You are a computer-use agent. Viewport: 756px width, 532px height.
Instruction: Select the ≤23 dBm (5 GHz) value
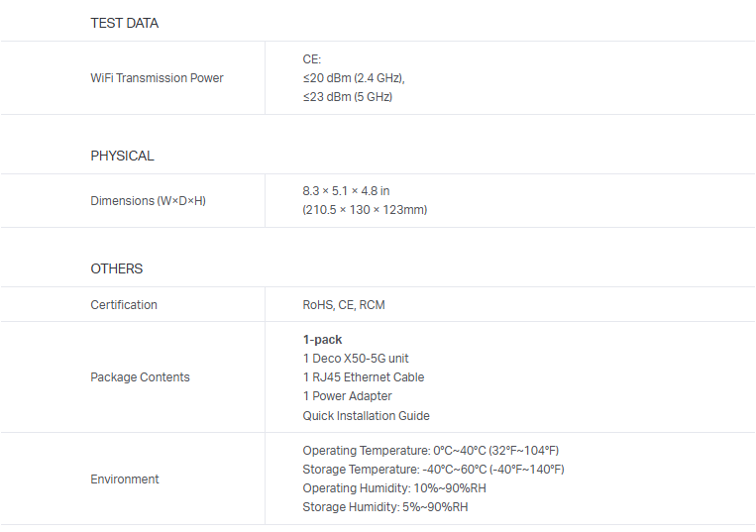[347, 97]
